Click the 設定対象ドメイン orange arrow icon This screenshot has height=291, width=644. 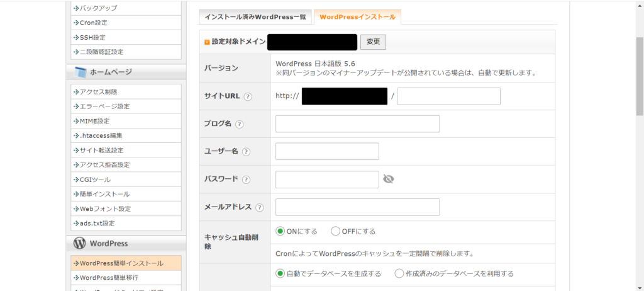(x=207, y=42)
